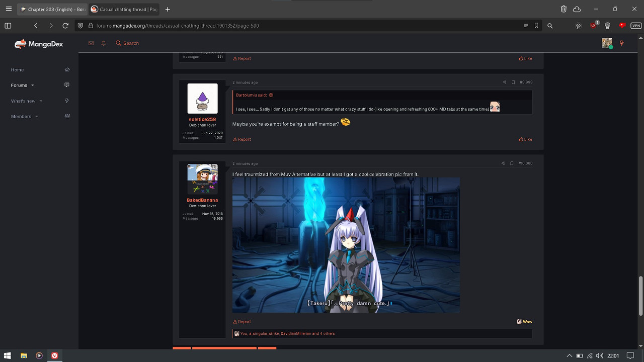Change the Wow reaction on post #10,000
The image size is (644, 362).
point(524,322)
